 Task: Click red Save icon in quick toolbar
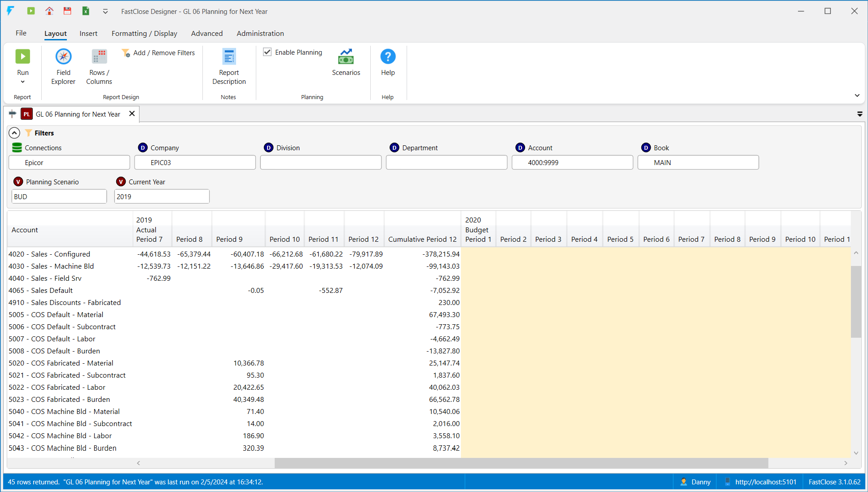[x=67, y=11]
